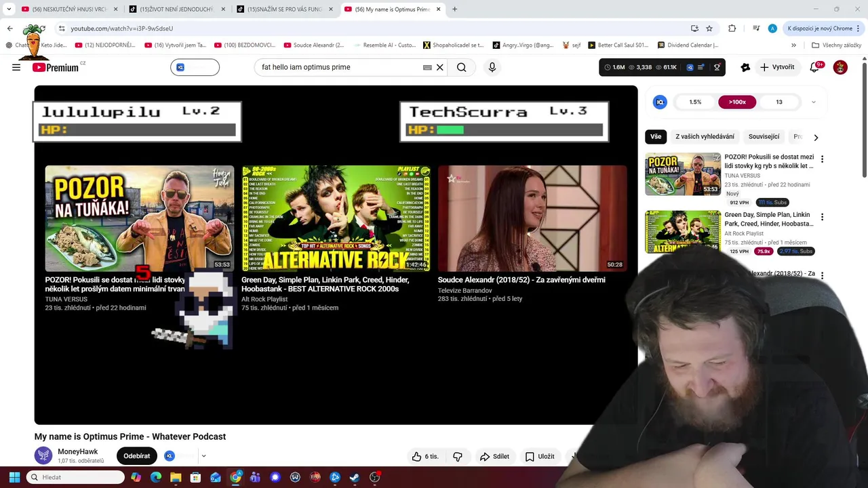Click the 1.6M clock stat
Screen dimensions: 868x488
click(614, 67)
